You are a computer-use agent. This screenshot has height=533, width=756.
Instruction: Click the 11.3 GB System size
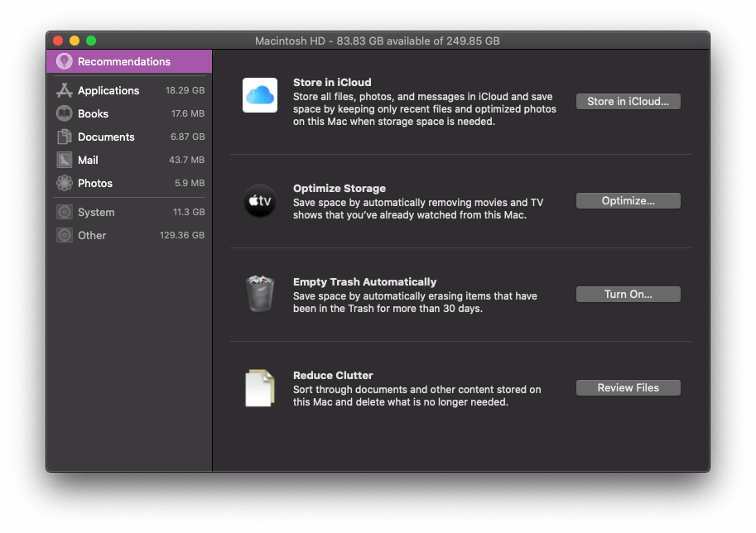[189, 212]
